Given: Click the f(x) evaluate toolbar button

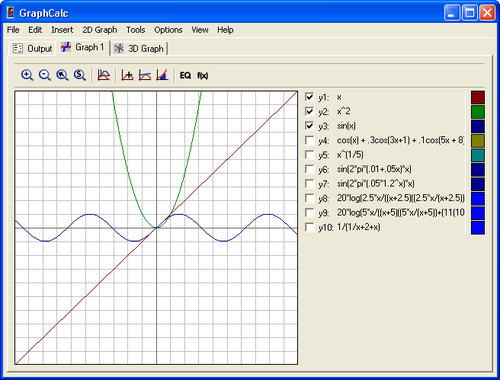Looking at the screenshot, I should coord(203,76).
